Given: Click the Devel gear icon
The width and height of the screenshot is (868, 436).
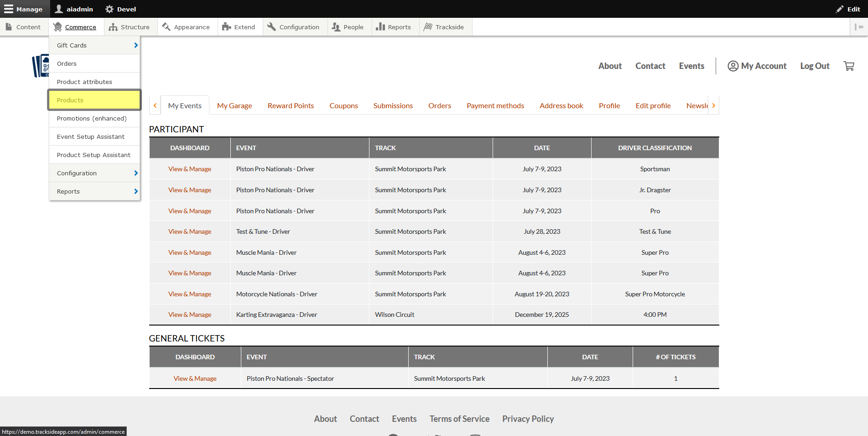Looking at the screenshot, I should 109,9.
